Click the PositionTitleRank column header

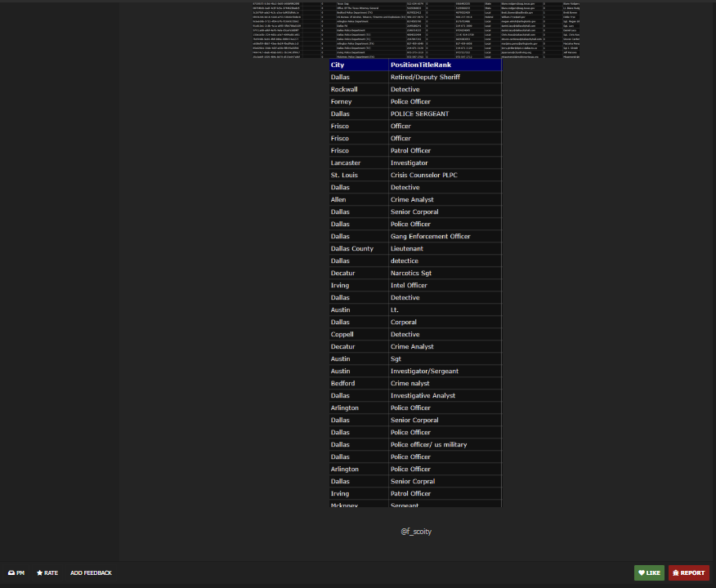coord(420,65)
